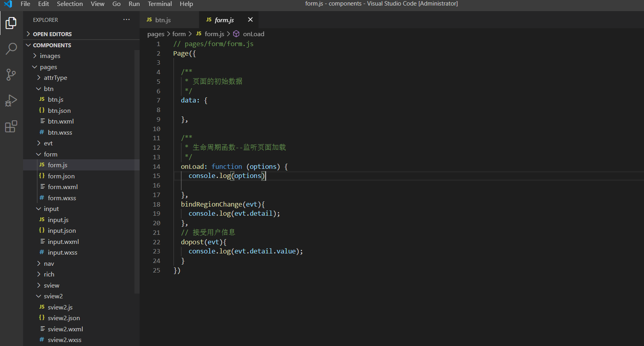644x346 pixels.
Task: Click the dopost(evt) code line
Action: click(204, 242)
